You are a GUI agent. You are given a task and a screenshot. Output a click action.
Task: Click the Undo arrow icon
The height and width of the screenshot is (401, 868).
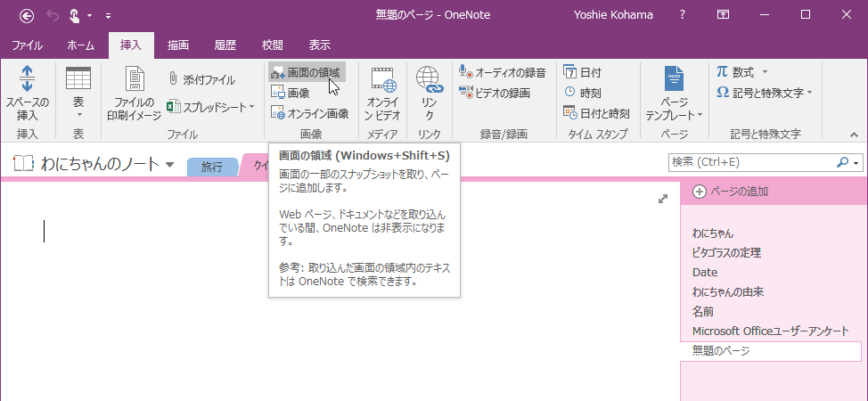click(53, 15)
